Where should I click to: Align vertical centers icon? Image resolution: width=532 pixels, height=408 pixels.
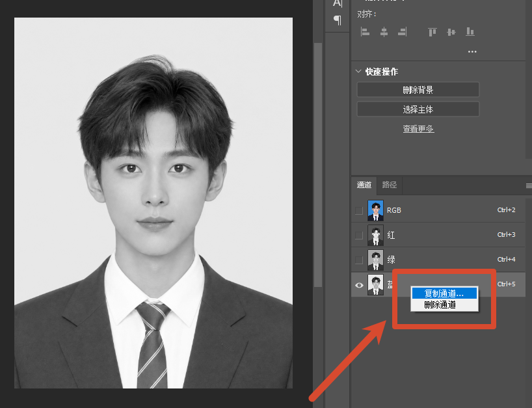pyautogui.click(x=451, y=32)
